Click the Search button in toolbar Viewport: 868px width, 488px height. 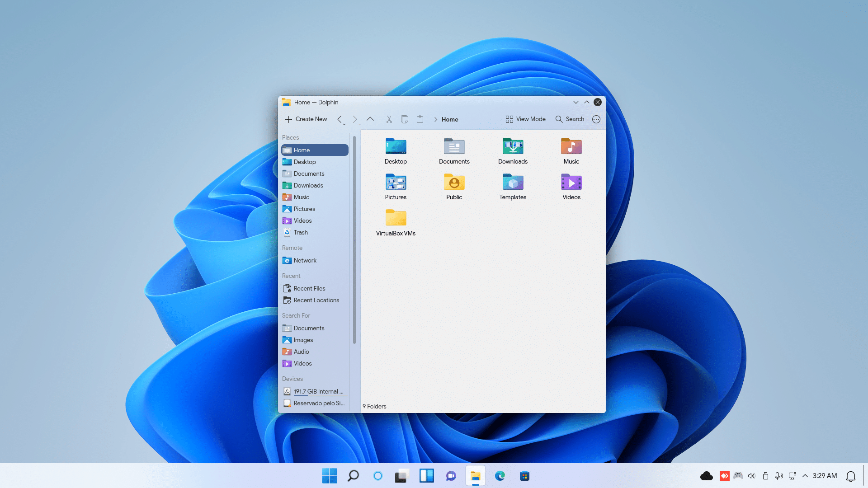pos(569,118)
